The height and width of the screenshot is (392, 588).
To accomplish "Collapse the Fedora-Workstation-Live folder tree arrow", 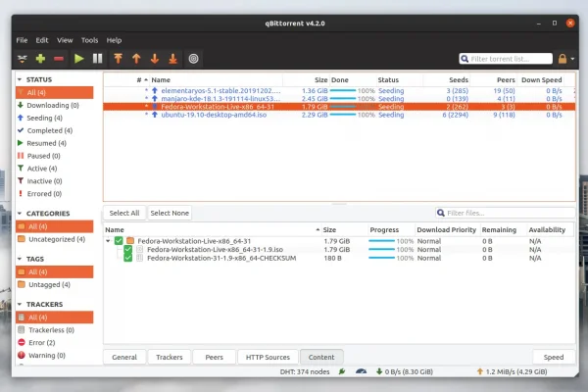I will [108, 240].
